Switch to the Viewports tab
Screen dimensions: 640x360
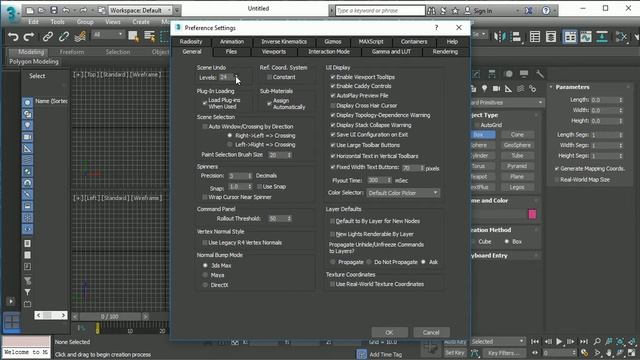[x=273, y=51]
